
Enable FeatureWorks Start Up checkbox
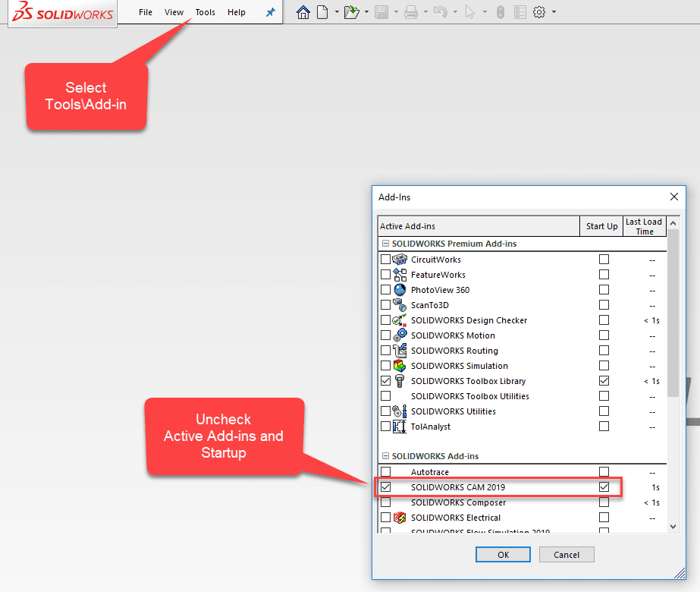[x=604, y=274]
